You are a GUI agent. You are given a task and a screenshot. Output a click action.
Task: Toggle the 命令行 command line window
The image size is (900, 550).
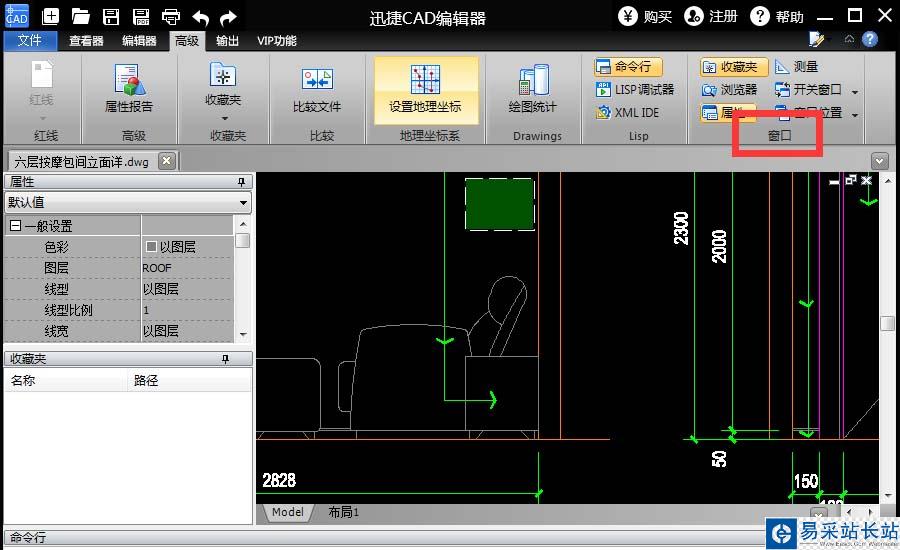pyautogui.click(x=628, y=67)
